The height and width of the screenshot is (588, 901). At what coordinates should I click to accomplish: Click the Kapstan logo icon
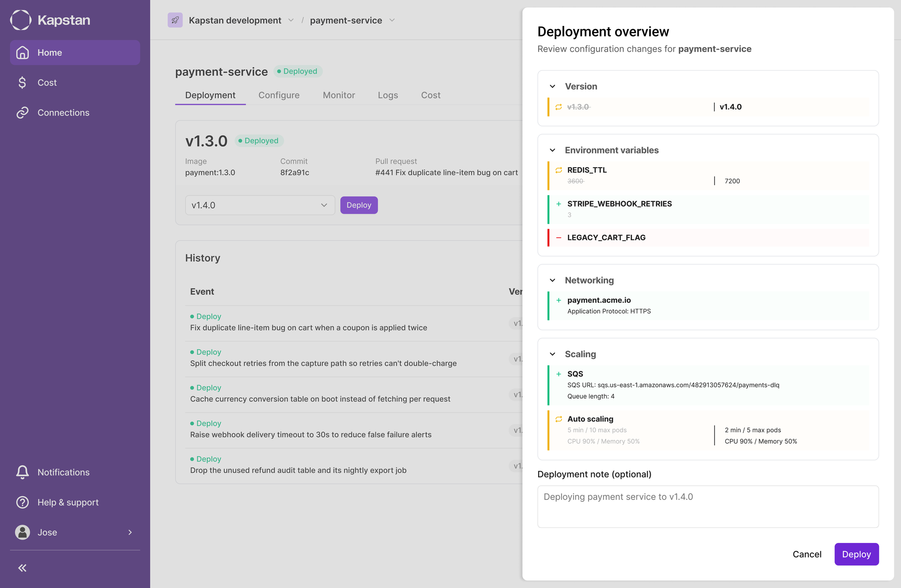[x=21, y=20]
